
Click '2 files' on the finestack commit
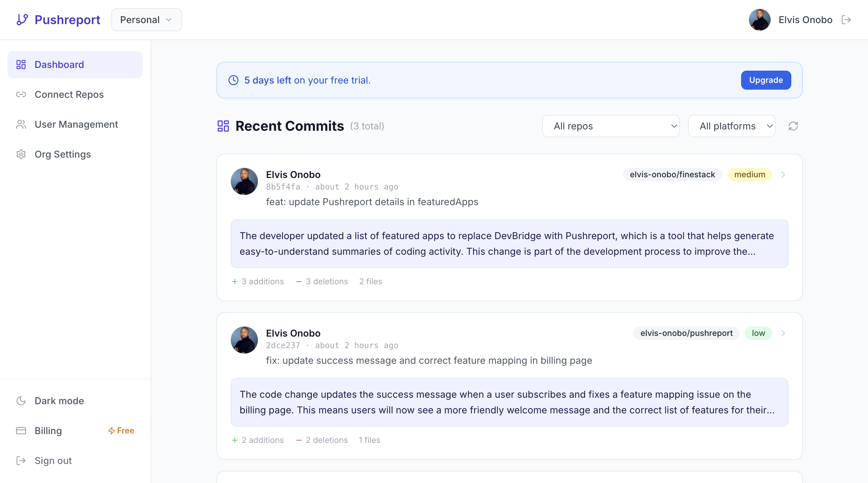pos(371,282)
